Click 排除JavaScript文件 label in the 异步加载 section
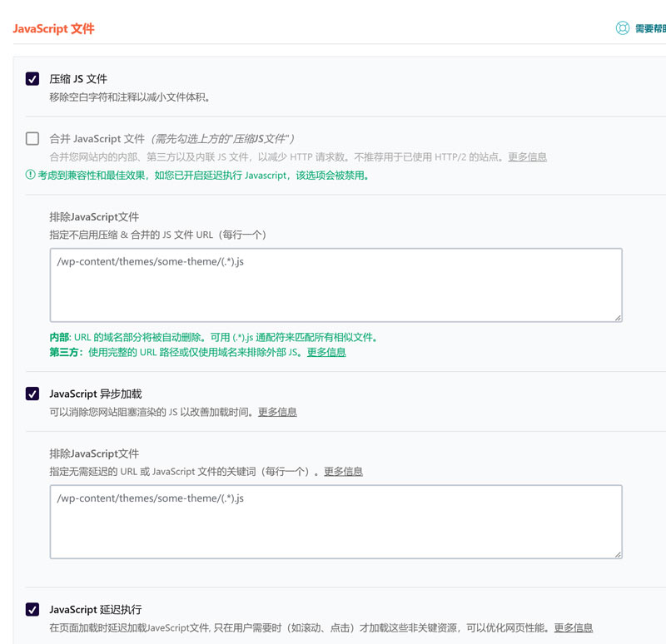666x644 pixels. [94, 453]
